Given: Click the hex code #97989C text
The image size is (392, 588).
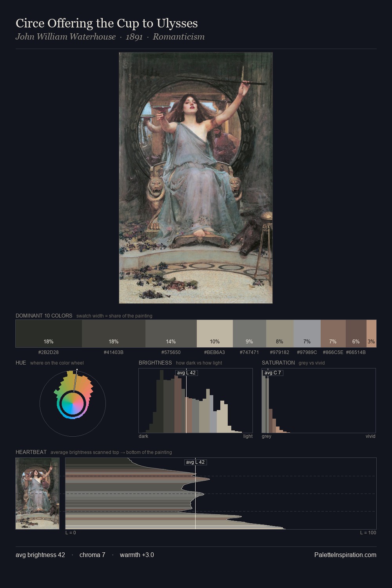Looking at the screenshot, I should tap(307, 352).
